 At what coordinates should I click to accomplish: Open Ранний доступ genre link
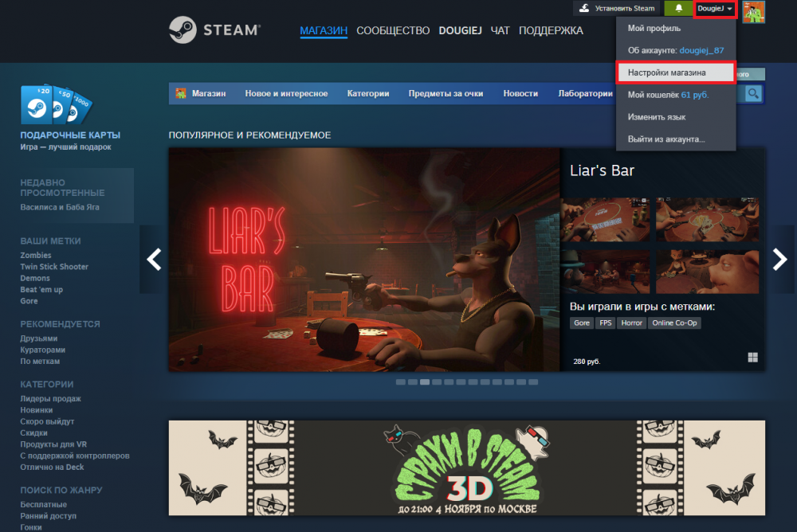click(x=49, y=516)
